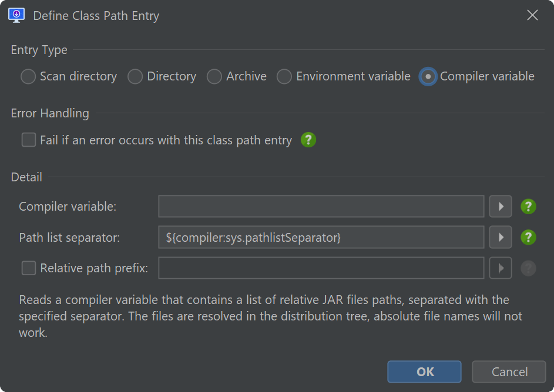Image resolution: width=554 pixels, height=392 pixels.
Task: Click the disabled Relative path prefix help icon
Action: tap(528, 268)
